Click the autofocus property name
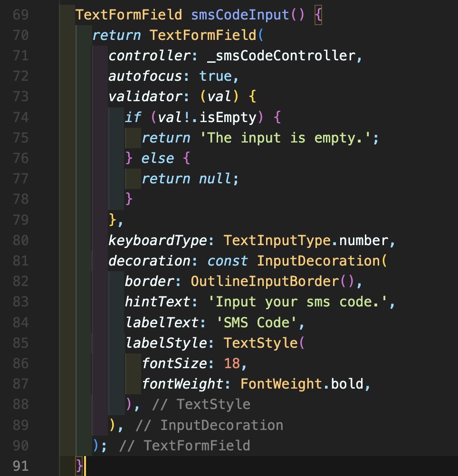The width and height of the screenshot is (458, 476). [x=145, y=76]
